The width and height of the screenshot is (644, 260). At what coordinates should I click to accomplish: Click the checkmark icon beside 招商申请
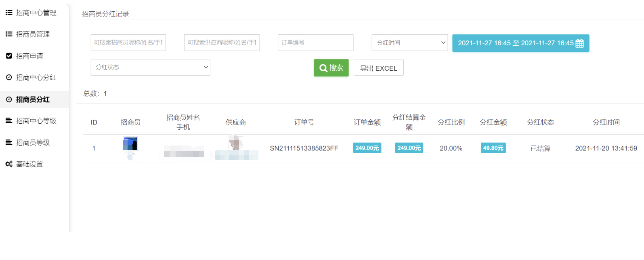point(8,56)
